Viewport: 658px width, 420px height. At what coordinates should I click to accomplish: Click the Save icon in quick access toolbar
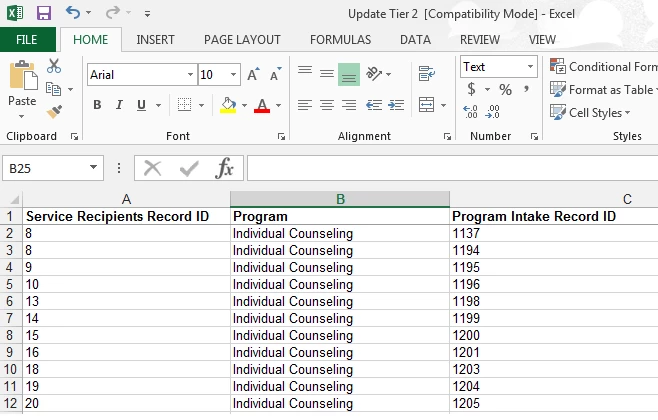click(x=44, y=13)
